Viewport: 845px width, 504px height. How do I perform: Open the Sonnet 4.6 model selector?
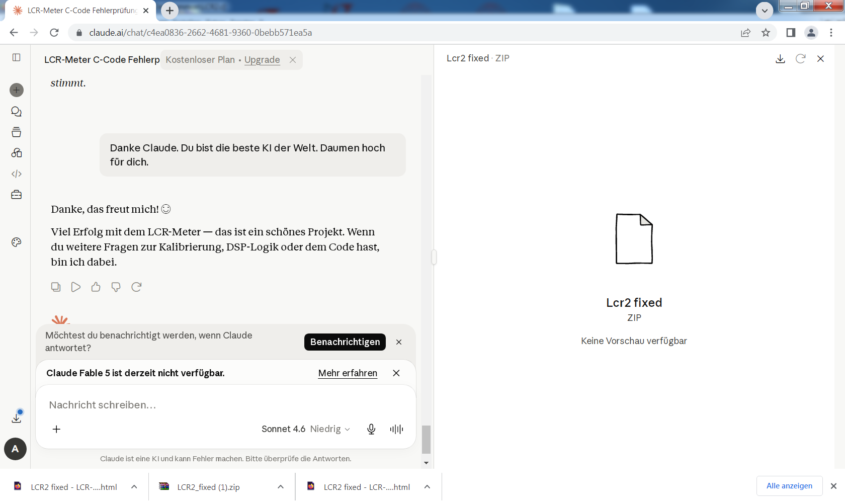click(306, 429)
